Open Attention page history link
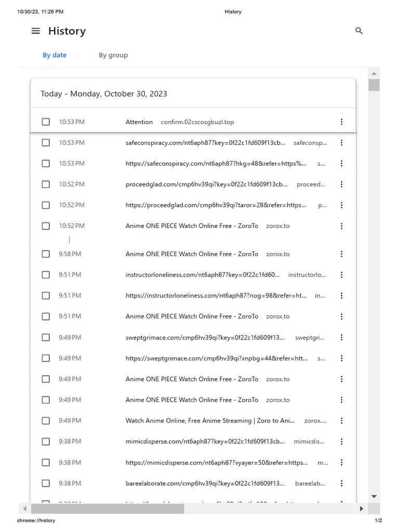 point(139,122)
